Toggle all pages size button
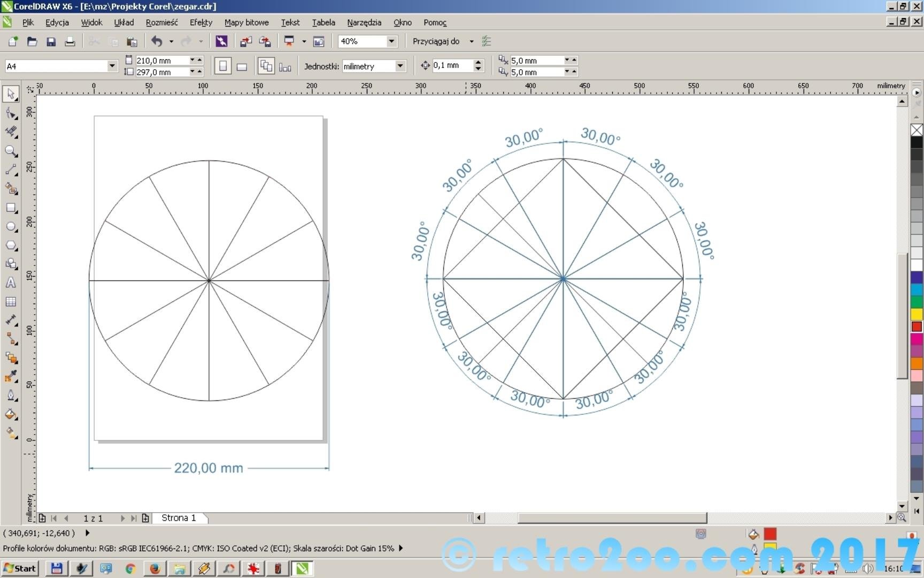The height and width of the screenshot is (578, 924). [266, 66]
